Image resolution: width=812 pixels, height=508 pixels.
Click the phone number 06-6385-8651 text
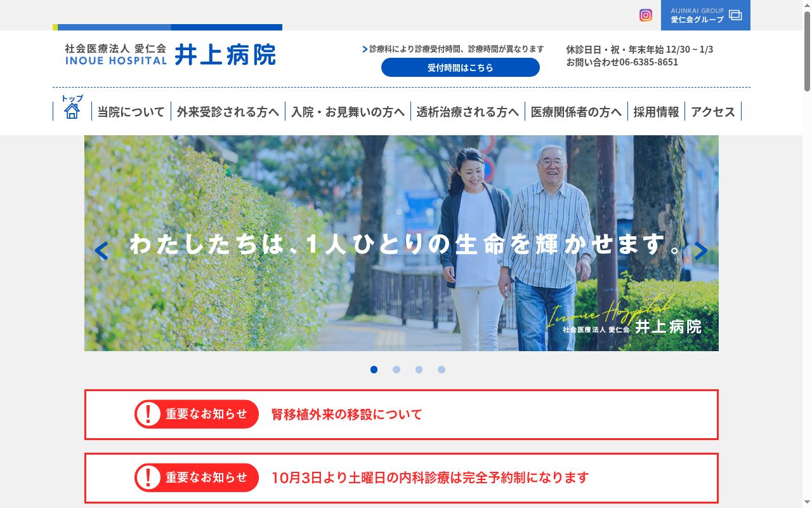[x=648, y=62]
